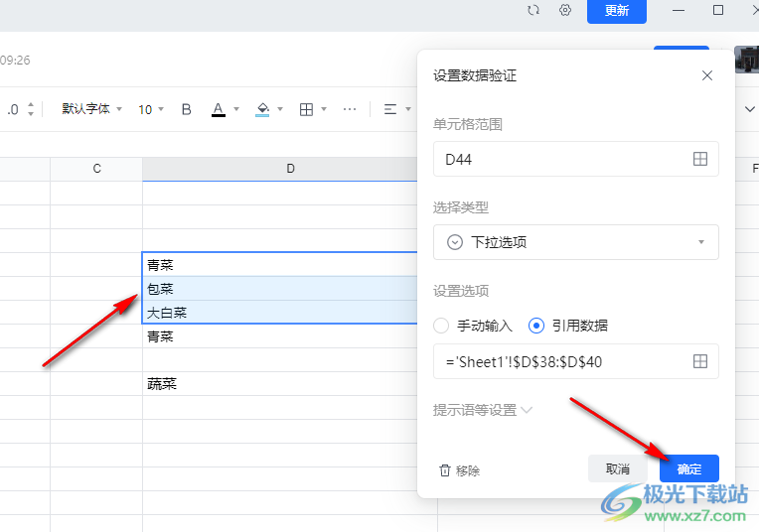The width and height of the screenshot is (759, 532).
Task: Select the 手动输入 radio option
Action: (x=441, y=326)
